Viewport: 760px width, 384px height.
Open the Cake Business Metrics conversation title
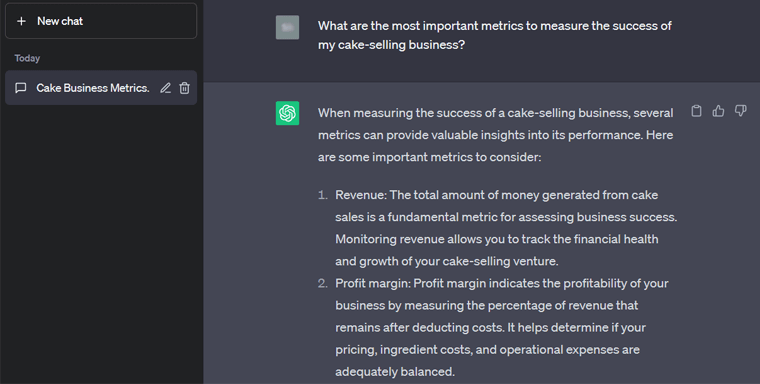point(93,88)
